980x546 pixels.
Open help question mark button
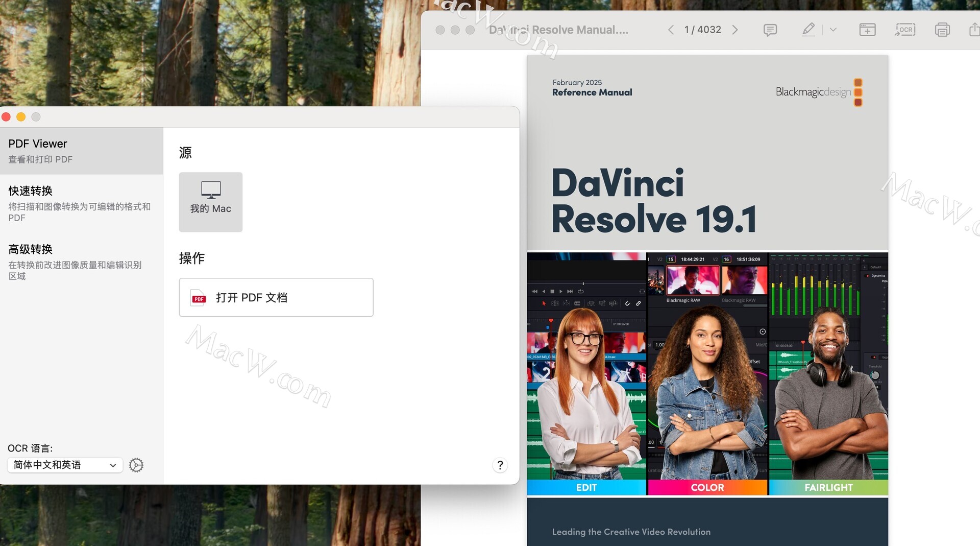(x=500, y=465)
